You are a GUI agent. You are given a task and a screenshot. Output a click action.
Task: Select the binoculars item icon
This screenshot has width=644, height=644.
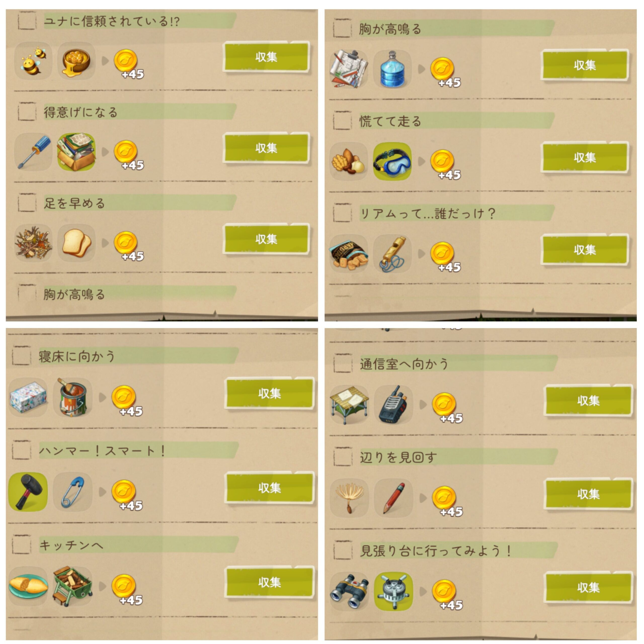[349, 592]
